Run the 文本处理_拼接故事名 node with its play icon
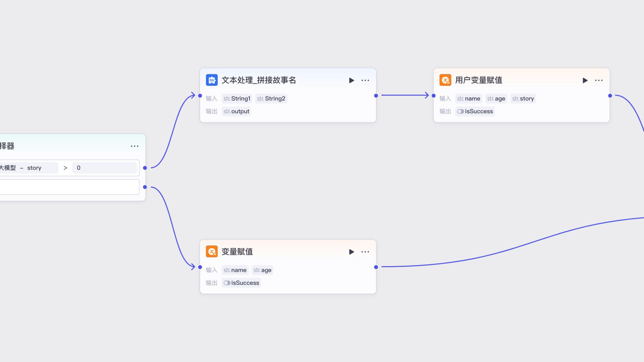 pyautogui.click(x=352, y=80)
